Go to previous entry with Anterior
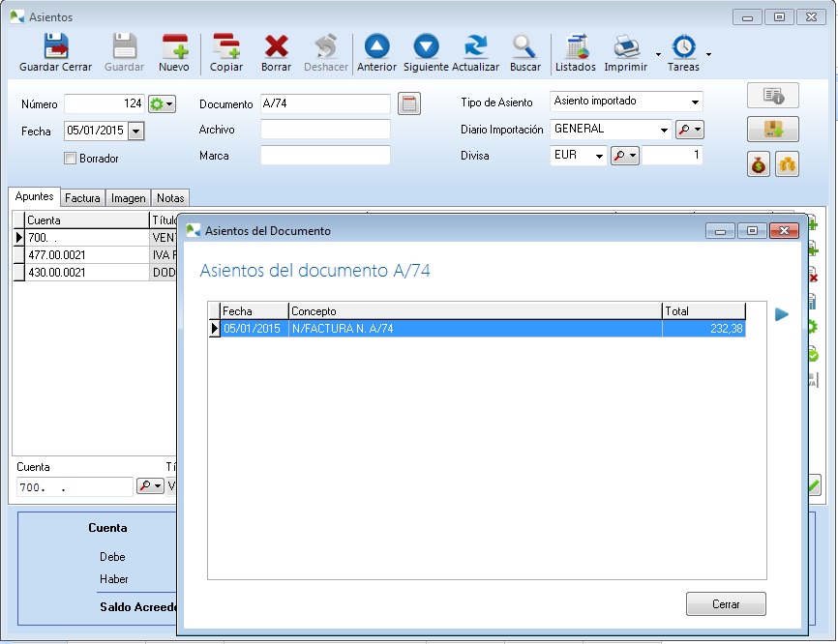The width and height of the screenshot is (838, 644). pos(376,46)
